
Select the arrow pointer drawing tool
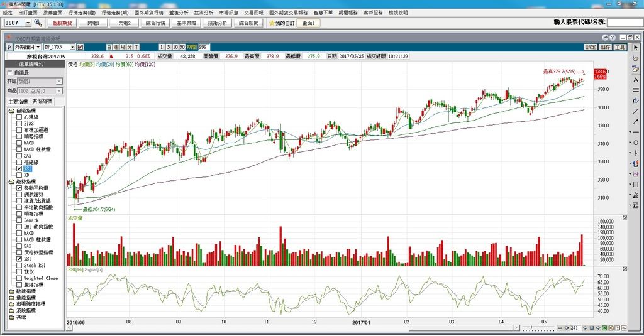point(636,48)
